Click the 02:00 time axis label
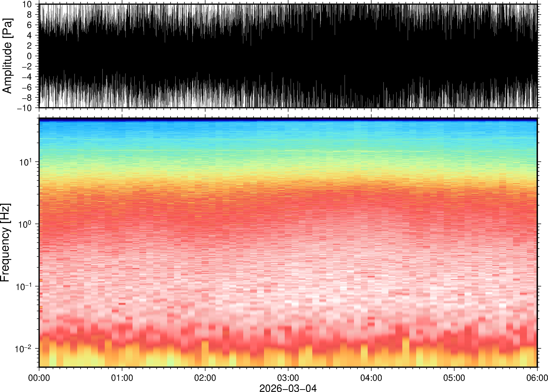This screenshot has height=392, width=548. [205, 378]
